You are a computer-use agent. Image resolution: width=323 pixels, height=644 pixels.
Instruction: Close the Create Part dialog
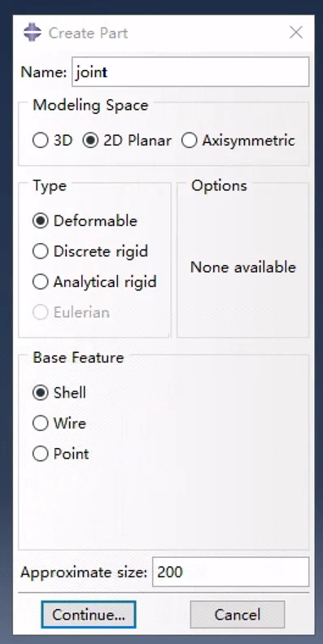coord(296,33)
